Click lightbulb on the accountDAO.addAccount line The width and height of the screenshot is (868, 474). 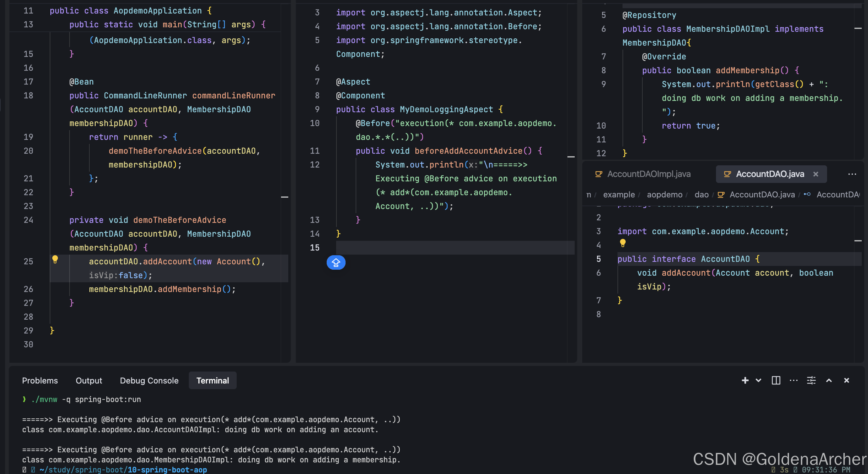(x=55, y=259)
